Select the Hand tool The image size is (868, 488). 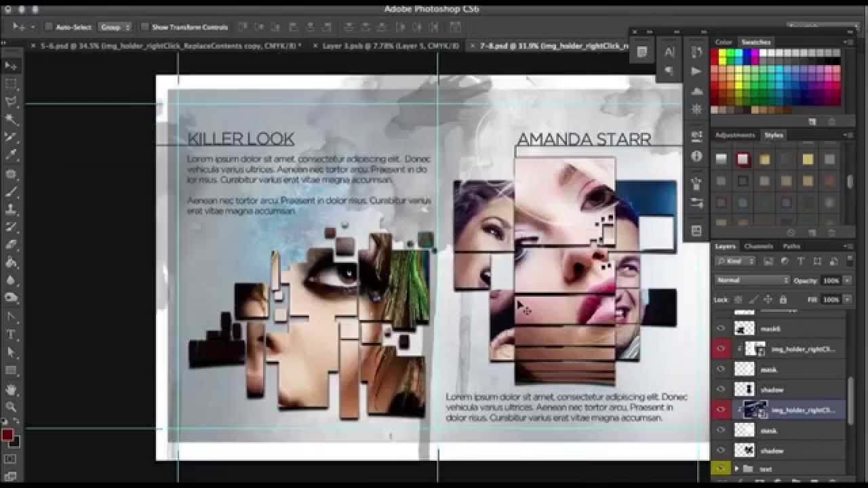pyautogui.click(x=11, y=389)
